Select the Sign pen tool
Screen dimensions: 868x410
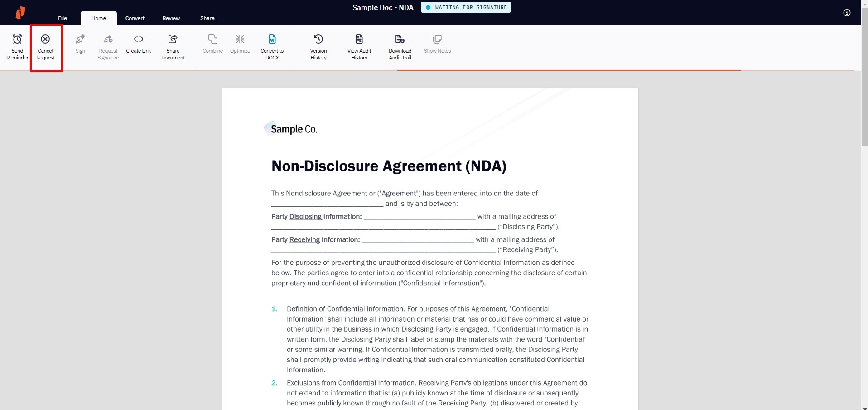pos(80,39)
